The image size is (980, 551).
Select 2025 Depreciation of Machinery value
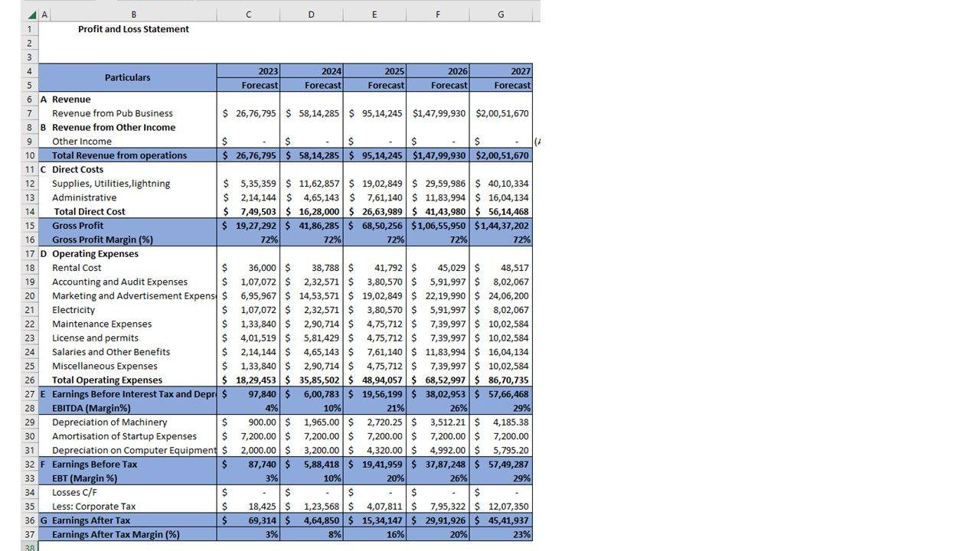374,422
